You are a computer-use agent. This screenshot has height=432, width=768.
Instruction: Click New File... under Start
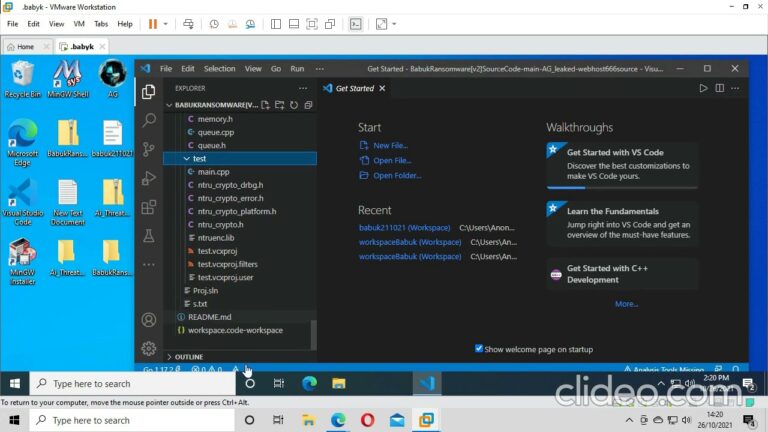pyautogui.click(x=389, y=145)
